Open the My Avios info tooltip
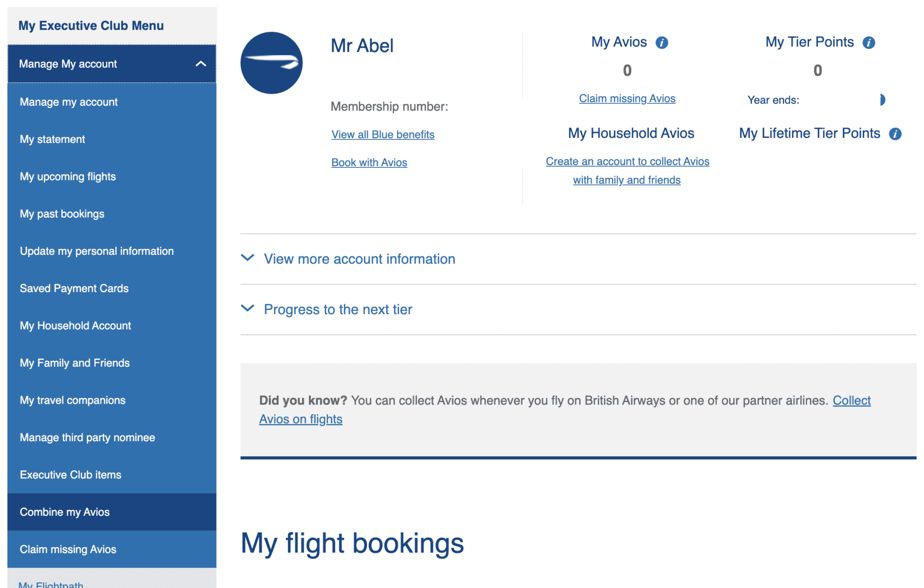 tap(661, 42)
